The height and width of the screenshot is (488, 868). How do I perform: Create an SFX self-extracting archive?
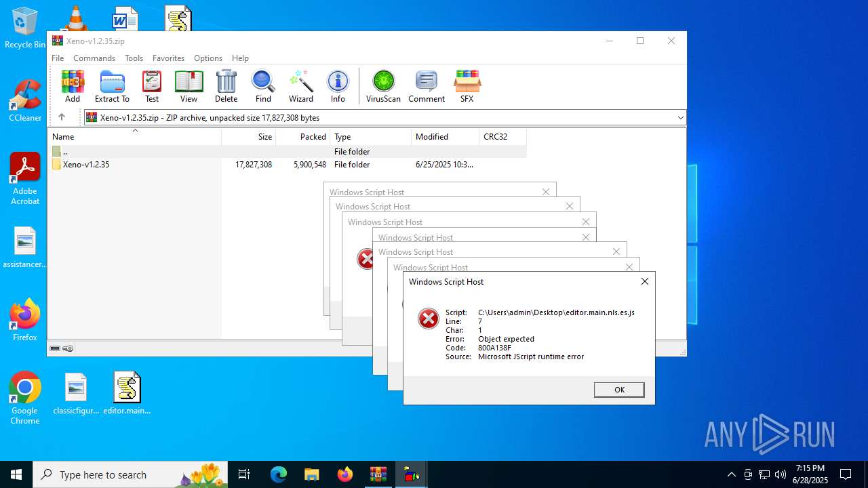[x=467, y=86]
